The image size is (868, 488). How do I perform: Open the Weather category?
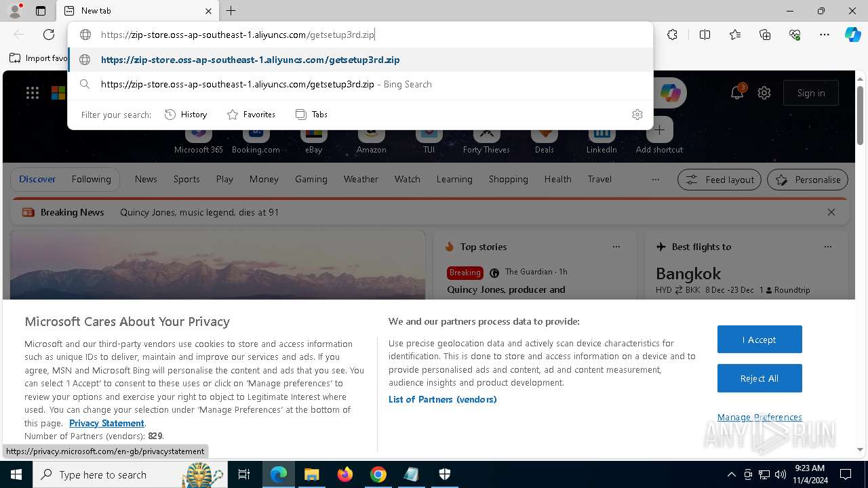[361, 180]
